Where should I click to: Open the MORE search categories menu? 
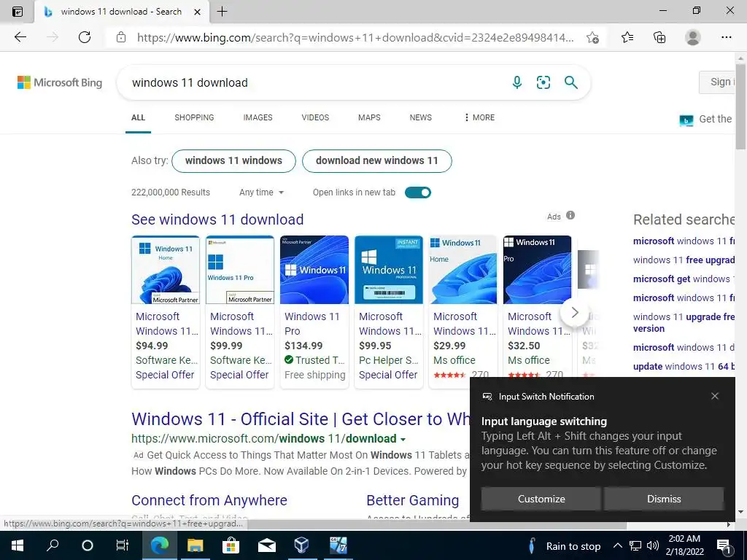479,117
